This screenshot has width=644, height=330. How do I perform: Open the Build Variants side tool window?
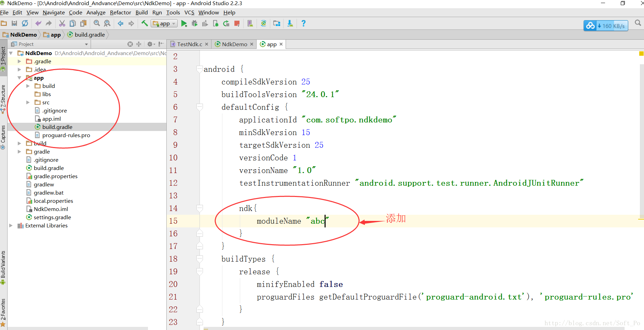3,268
